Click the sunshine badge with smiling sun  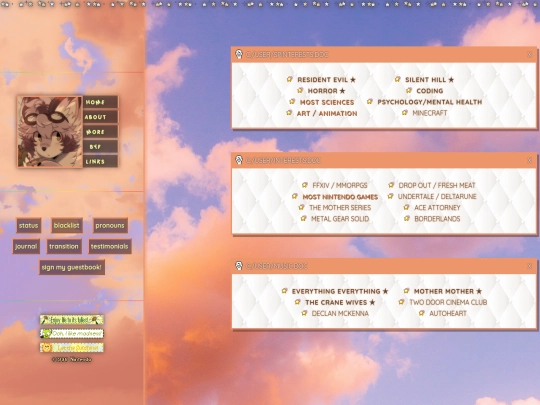point(72,347)
